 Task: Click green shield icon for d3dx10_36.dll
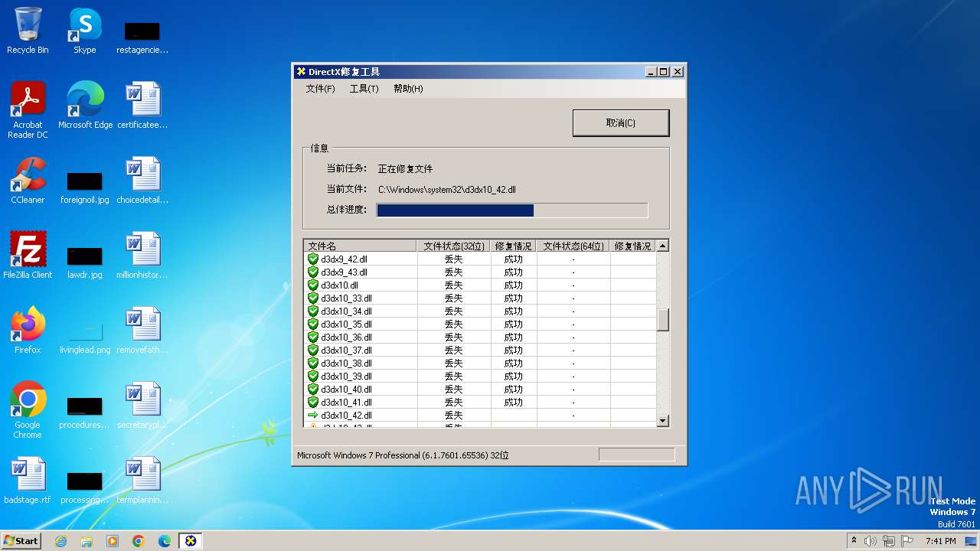click(313, 337)
